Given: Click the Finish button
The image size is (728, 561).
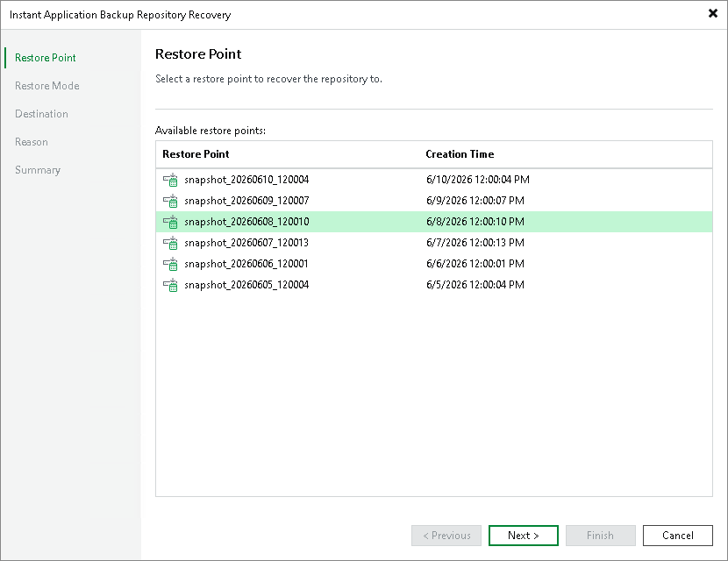Looking at the screenshot, I should [x=600, y=536].
